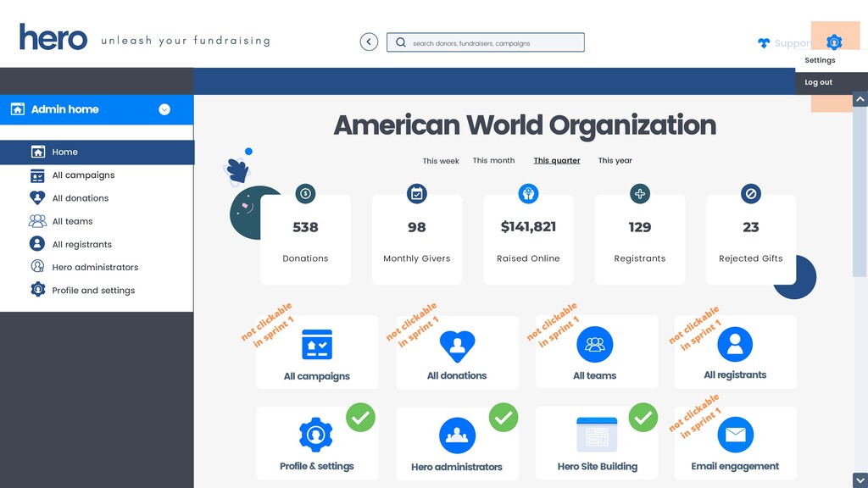Click the Support link
This screenshot has height=488, width=868.
(x=793, y=43)
